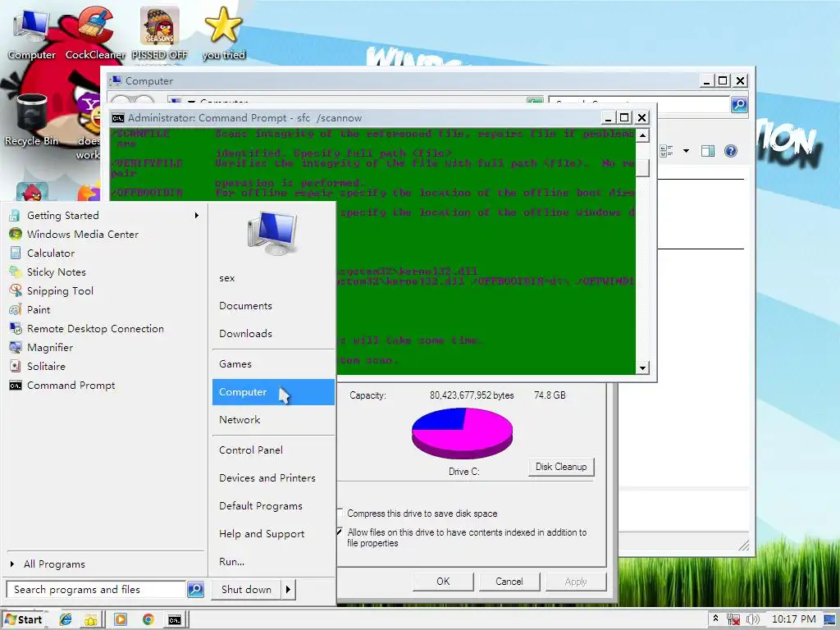Click the search icon in Computer window
840x630 pixels.
tap(739, 104)
